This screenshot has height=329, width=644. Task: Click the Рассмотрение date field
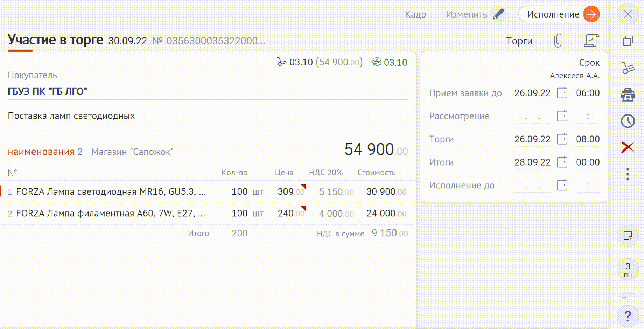tap(532, 117)
